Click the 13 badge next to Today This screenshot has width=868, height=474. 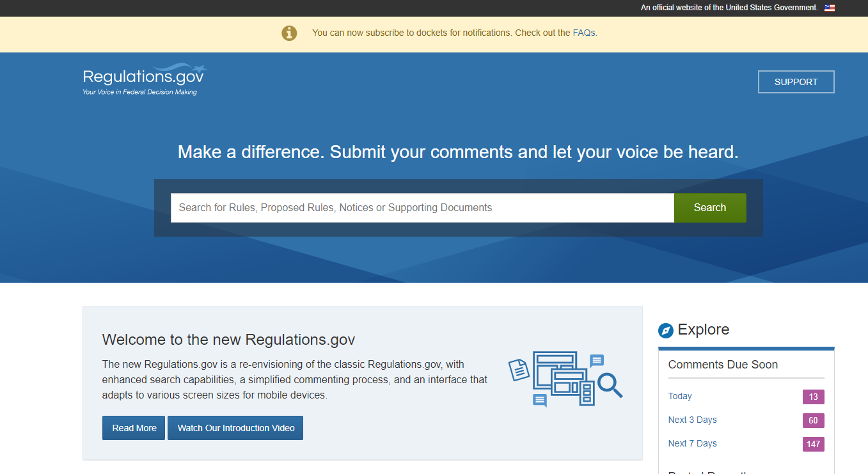coord(813,397)
